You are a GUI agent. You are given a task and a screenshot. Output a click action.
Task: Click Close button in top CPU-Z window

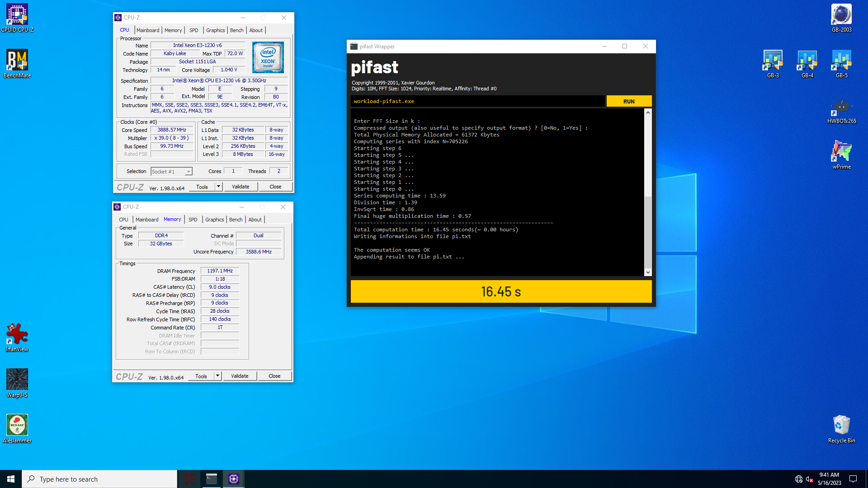(275, 187)
